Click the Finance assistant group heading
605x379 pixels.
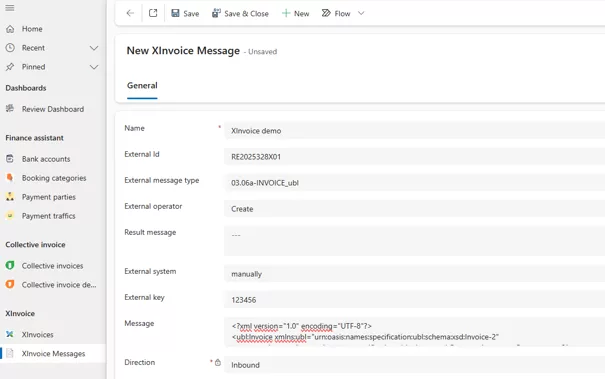34,138
